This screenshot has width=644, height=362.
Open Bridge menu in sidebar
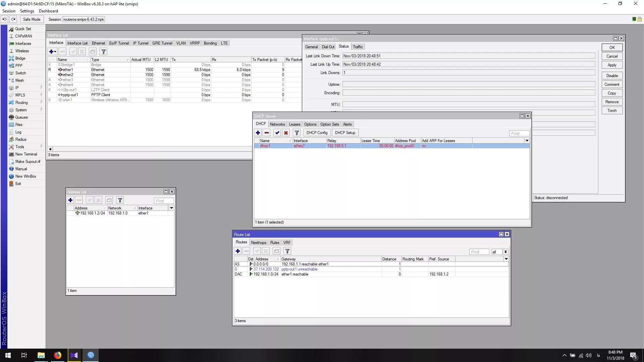20,58
